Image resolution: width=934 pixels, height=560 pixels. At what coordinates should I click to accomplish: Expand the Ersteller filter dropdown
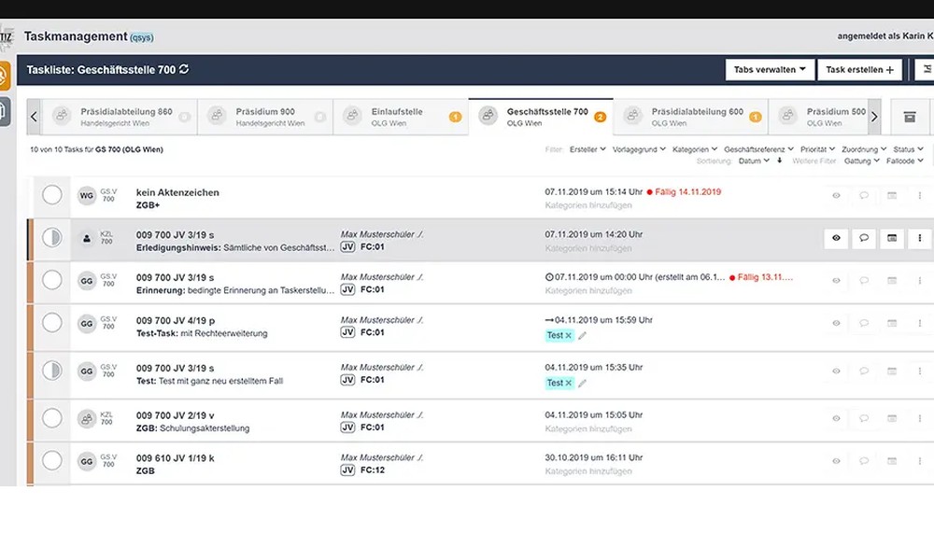tap(588, 149)
